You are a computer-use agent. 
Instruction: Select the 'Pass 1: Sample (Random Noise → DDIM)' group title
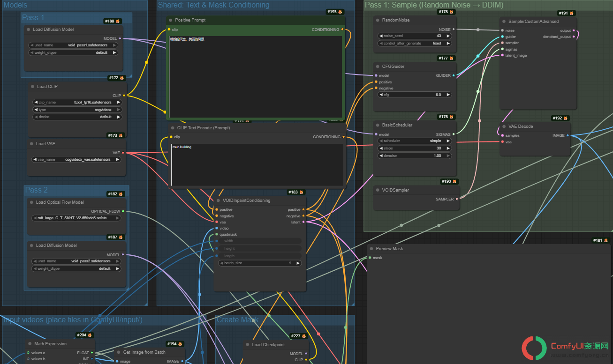(434, 5)
